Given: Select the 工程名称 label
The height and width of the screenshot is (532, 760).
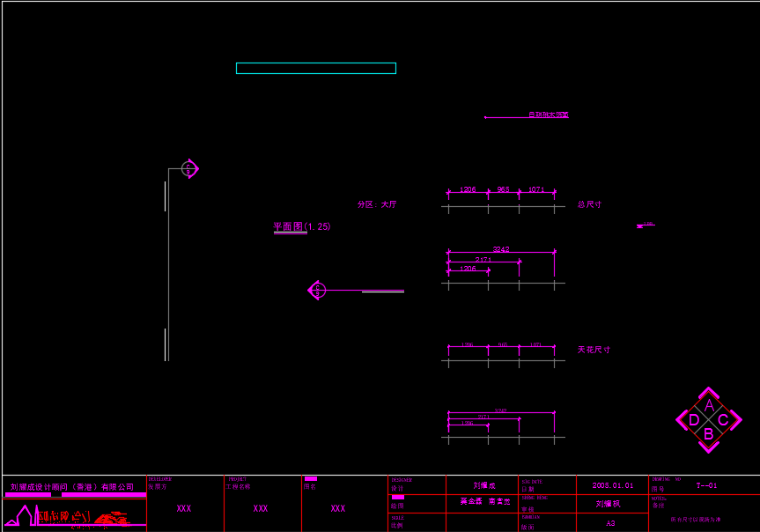Looking at the screenshot, I should tap(238, 486).
